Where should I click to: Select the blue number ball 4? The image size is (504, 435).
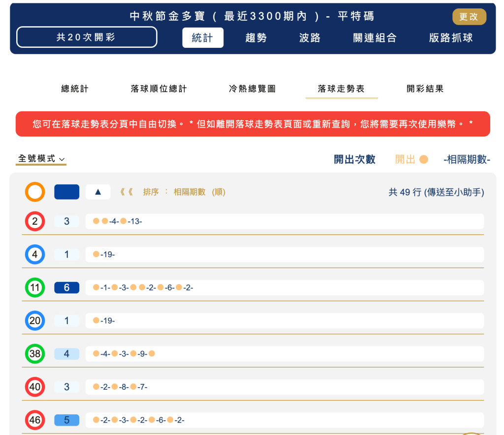(x=34, y=254)
